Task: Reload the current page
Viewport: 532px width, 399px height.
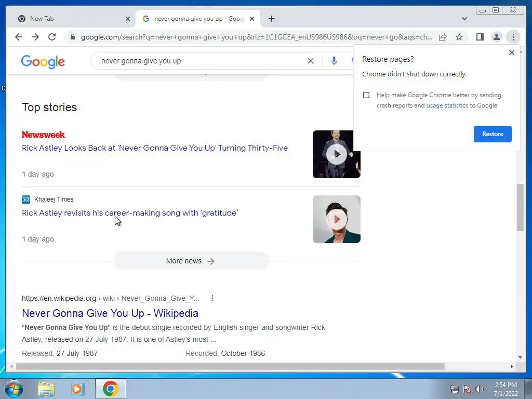Action: (52, 37)
